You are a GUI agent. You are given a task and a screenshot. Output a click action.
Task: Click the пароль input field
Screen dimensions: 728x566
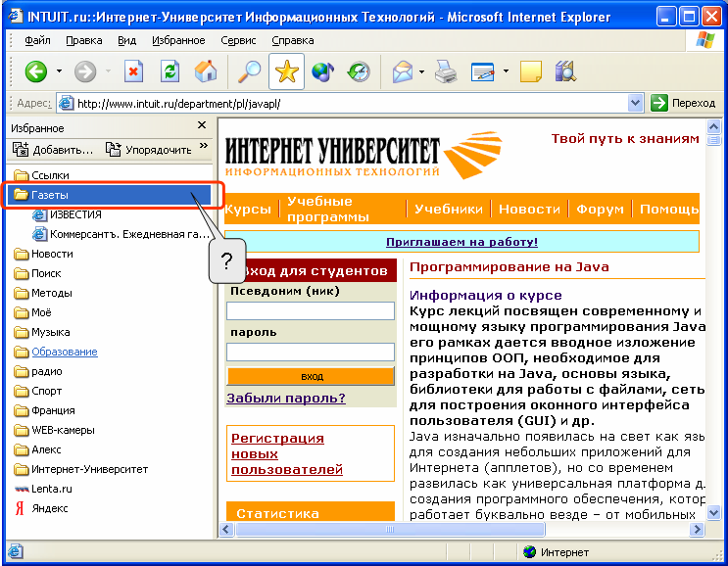[x=311, y=352]
